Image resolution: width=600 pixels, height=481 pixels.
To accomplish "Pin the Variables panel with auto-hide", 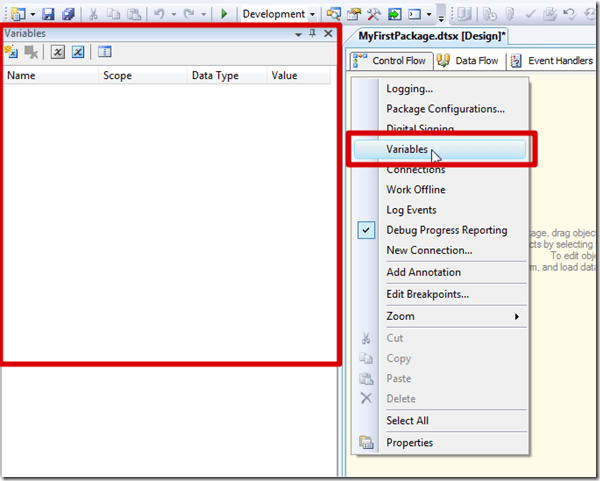I will [x=313, y=33].
